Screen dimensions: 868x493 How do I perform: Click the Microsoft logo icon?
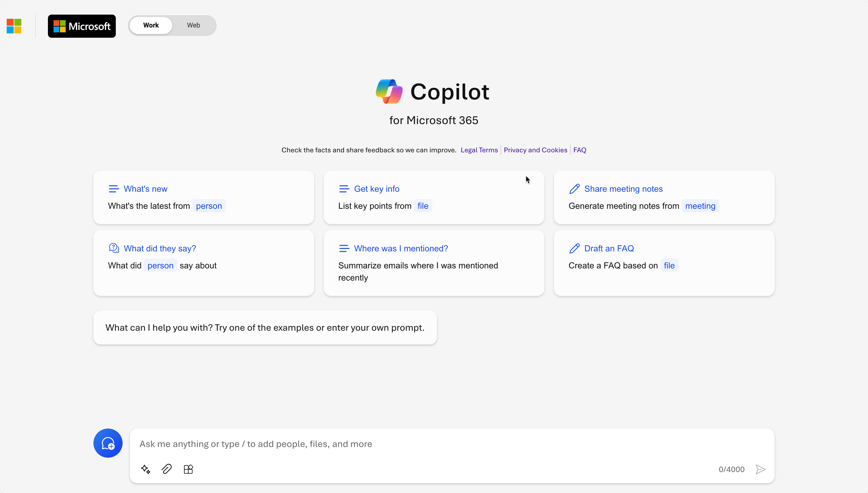pos(14,26)
